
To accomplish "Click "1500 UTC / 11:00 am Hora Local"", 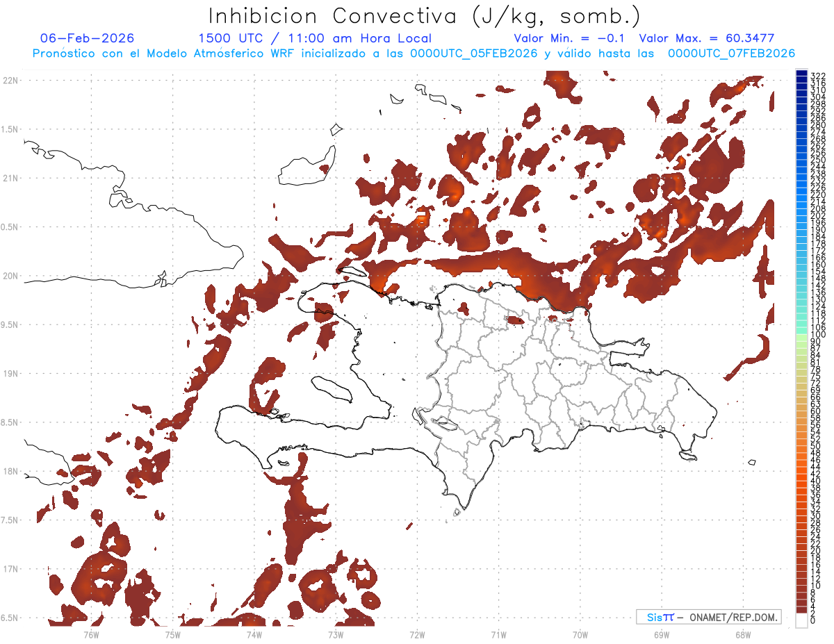I will click(x=315, y=39).
